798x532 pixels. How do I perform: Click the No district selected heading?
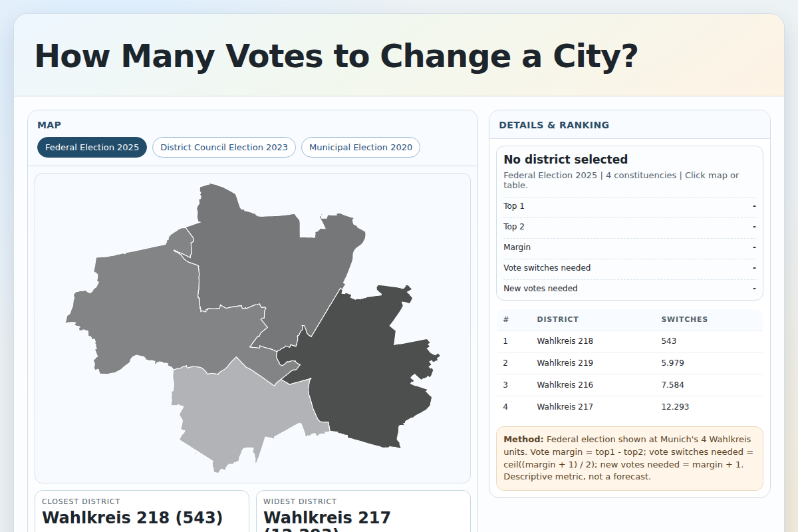[x=565, y=159]
